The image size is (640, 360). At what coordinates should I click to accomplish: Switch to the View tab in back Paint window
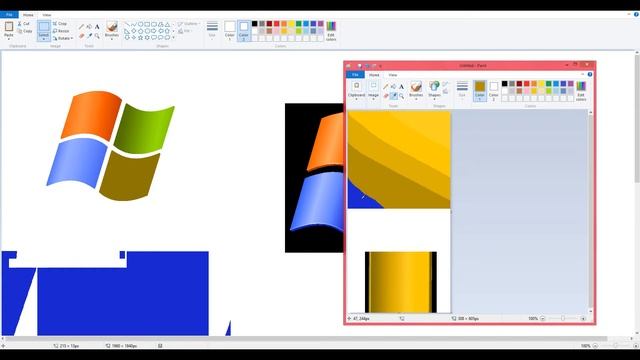point(47,15)
